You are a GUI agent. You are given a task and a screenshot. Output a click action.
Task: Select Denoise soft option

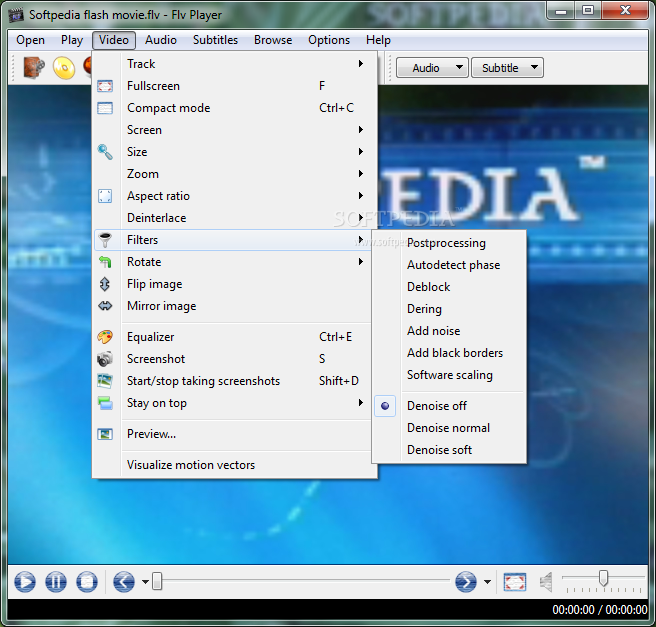(449, 450)
